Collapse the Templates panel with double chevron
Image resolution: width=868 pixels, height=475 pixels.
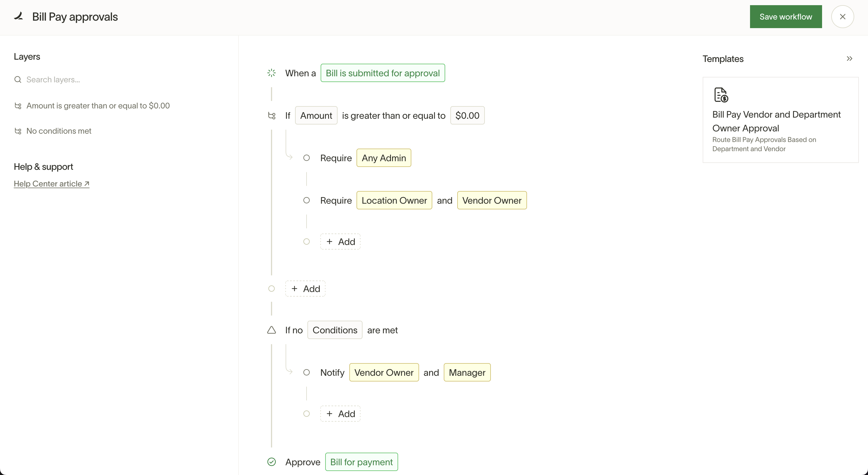coord(849,59)
